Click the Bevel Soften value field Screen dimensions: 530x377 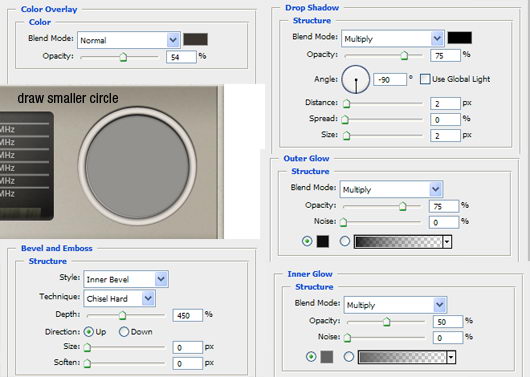click(x=188, y=364)
